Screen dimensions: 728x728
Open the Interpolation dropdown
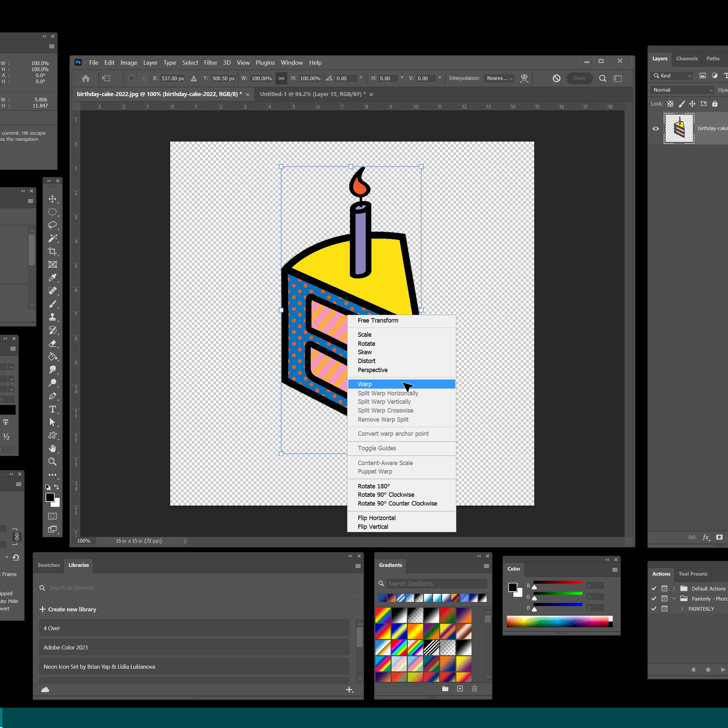tap(499, 79)
